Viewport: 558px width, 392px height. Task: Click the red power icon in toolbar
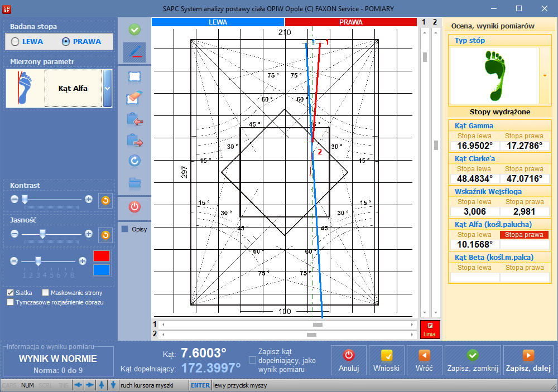pyautogui.click(x=134, y=207)
